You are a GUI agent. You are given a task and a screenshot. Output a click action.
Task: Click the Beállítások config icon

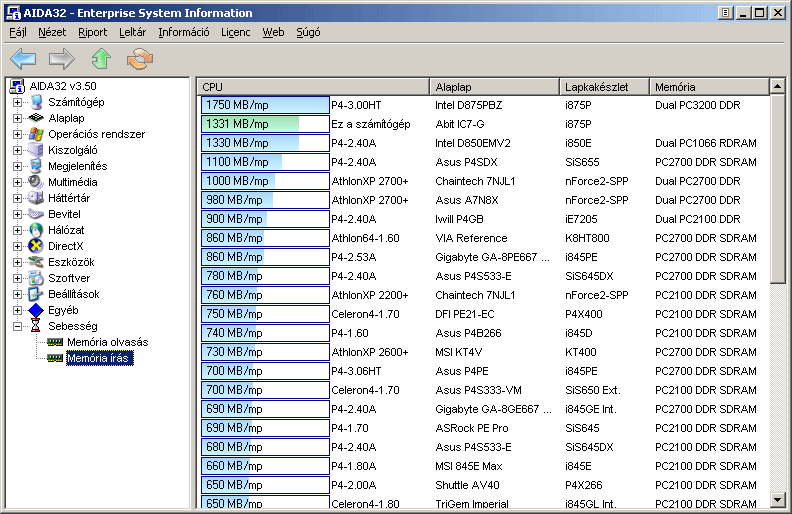coord(36,294)
